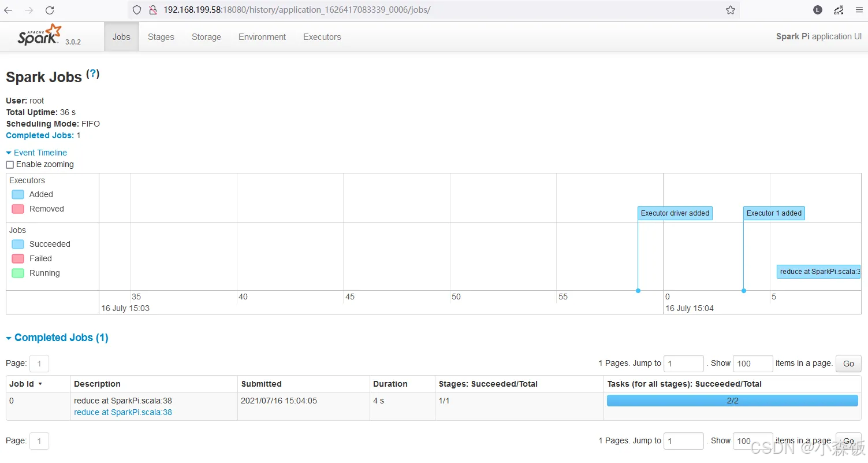Click the browser address bar URL
The image size is (868, 463).
(297, 10)
